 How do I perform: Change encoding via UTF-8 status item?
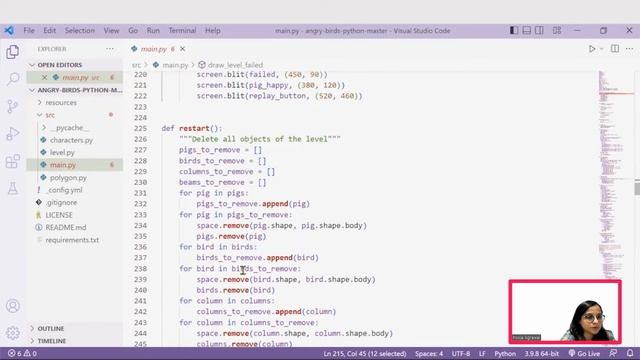(x=461, y=353)
